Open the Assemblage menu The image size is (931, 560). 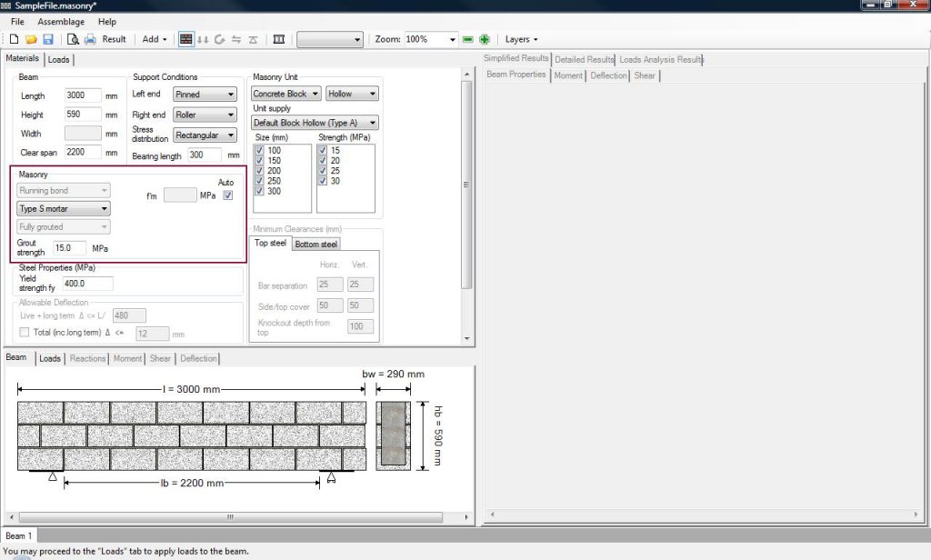[60, 21]
